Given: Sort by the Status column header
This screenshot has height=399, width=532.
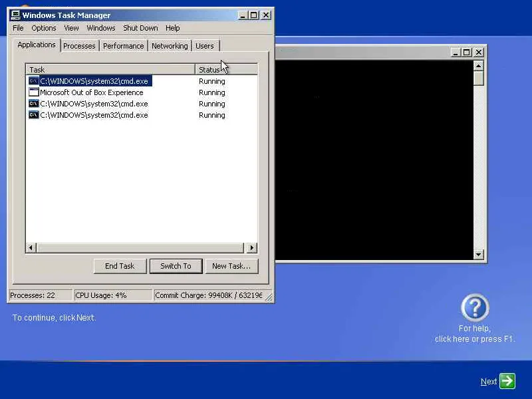Looking at the screenshot, I should (226, 70).
